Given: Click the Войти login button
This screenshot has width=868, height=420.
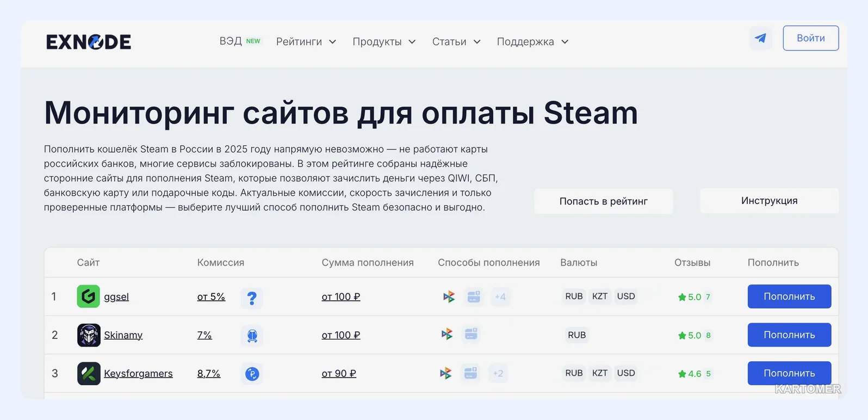Looking at the screenshot, I should (811, 38).
